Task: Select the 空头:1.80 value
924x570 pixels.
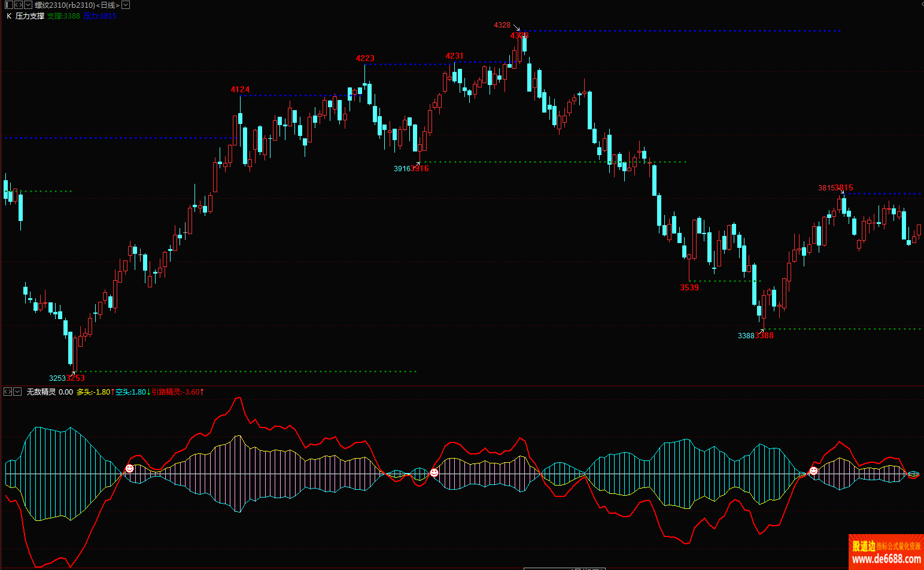Action: 130,392
